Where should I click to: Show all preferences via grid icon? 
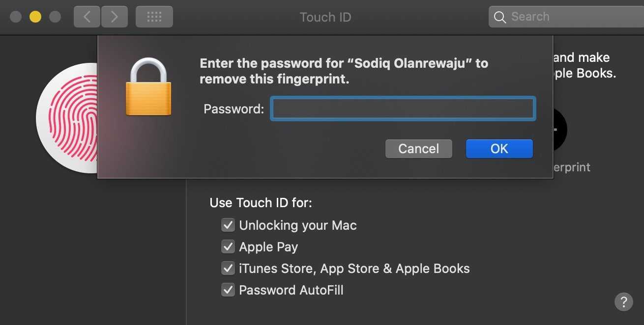(x=154, y=17)
